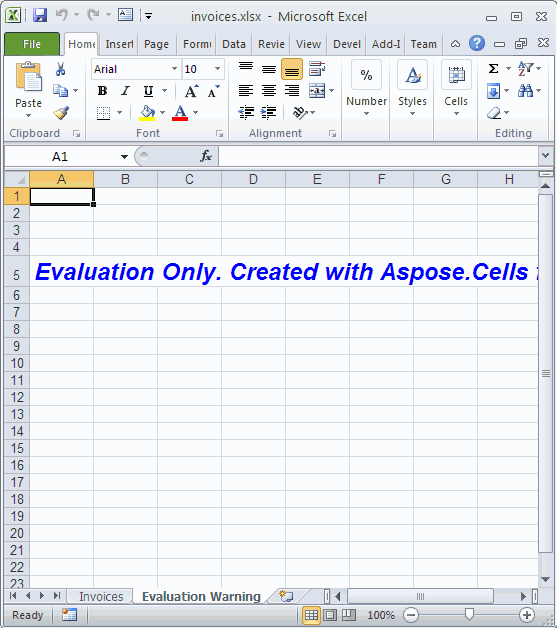Open the Arial font name dropdown
Image resolution: width=557 pixels, height=628 pixels.
[x=174, y=69]
